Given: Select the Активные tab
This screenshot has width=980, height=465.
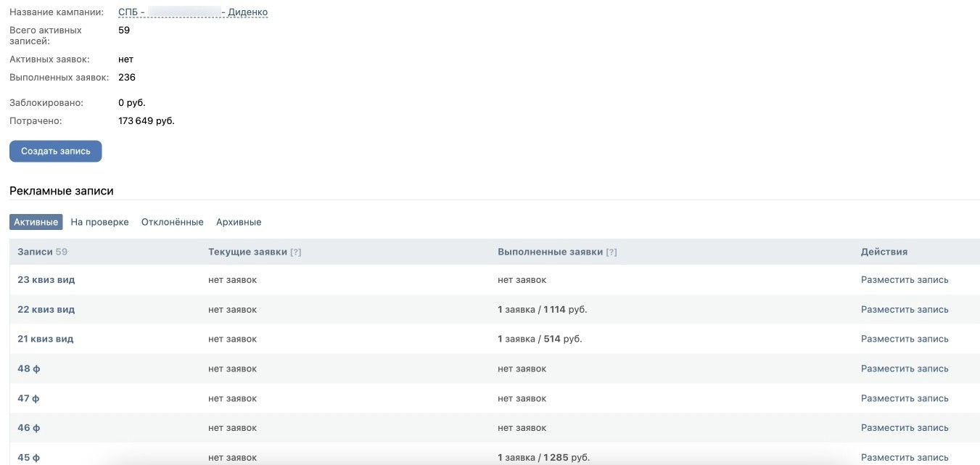Looking at the screenshot, I should tap(36, 222).
